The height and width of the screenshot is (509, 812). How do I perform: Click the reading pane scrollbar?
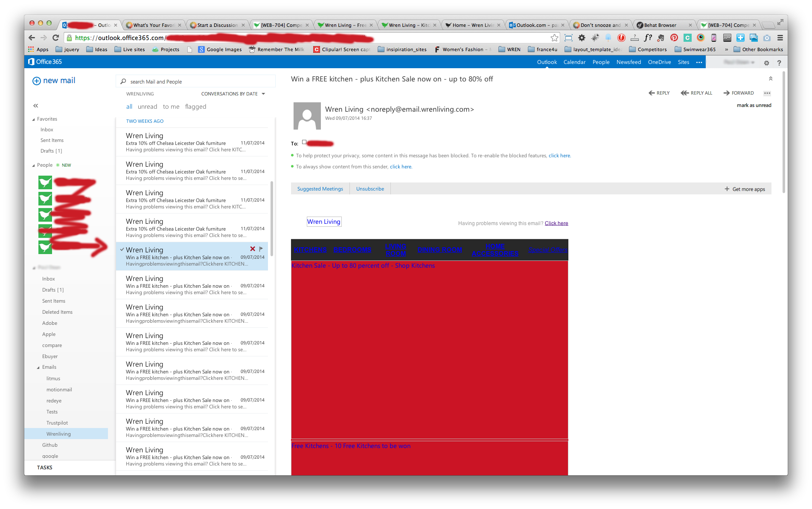pos(784,132)
